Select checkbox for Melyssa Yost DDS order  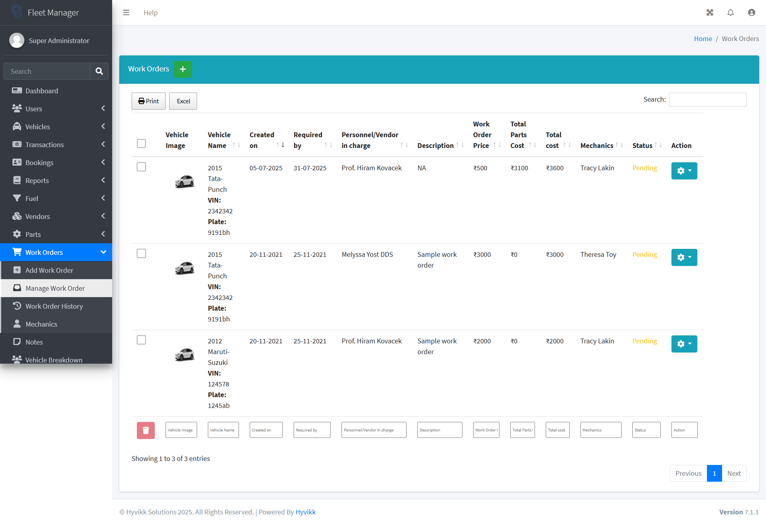(141, 254)
